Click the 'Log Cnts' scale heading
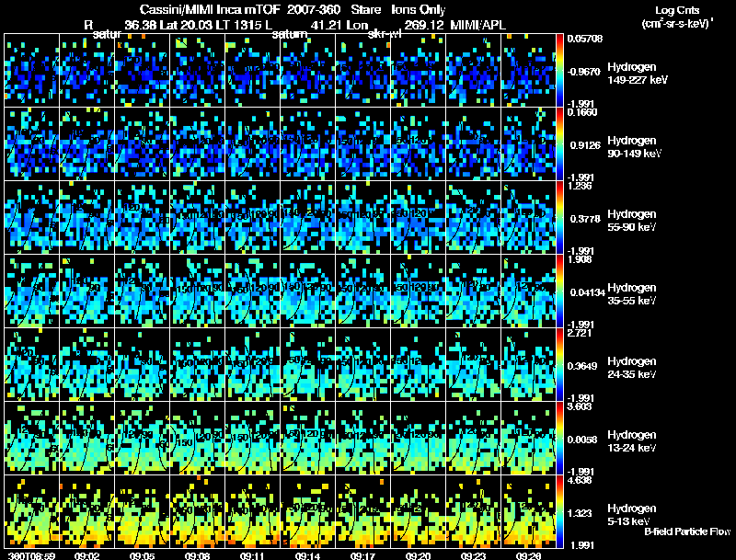This screenshot has width=736, height=560. coord(677,10)
